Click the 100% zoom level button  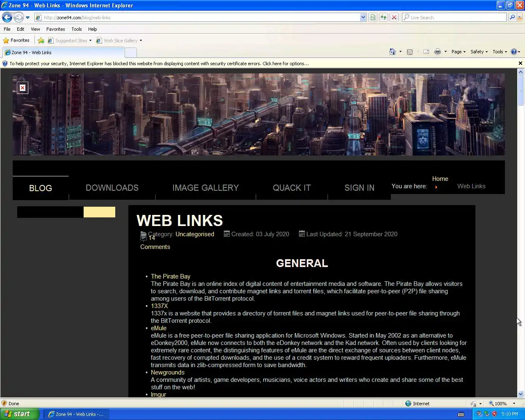click(x=498, y=404)
